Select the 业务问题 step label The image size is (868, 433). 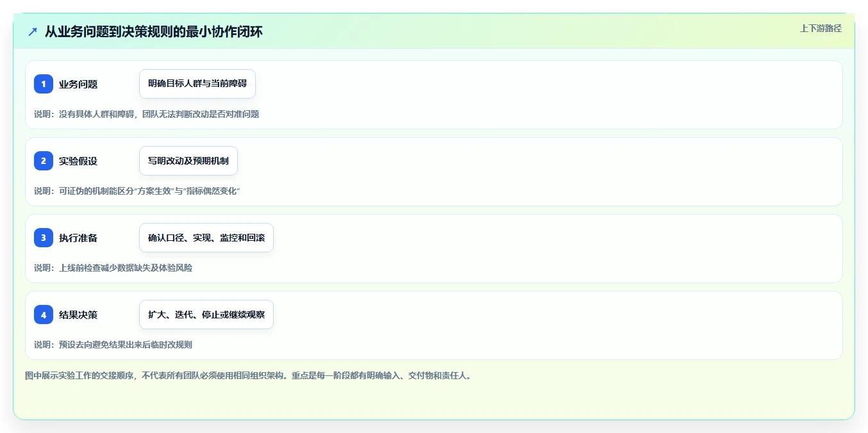(78, 84)
